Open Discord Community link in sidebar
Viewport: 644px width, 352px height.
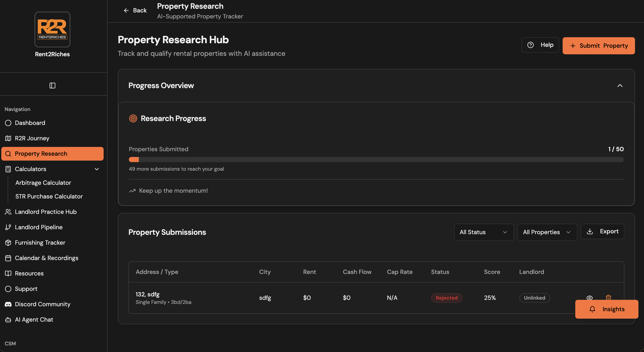click(x=43, y=304)
